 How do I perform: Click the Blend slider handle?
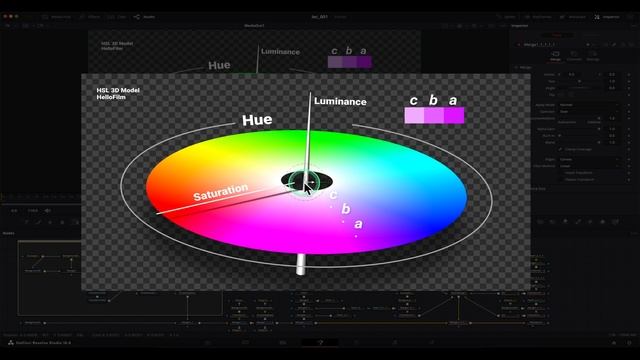598,142
